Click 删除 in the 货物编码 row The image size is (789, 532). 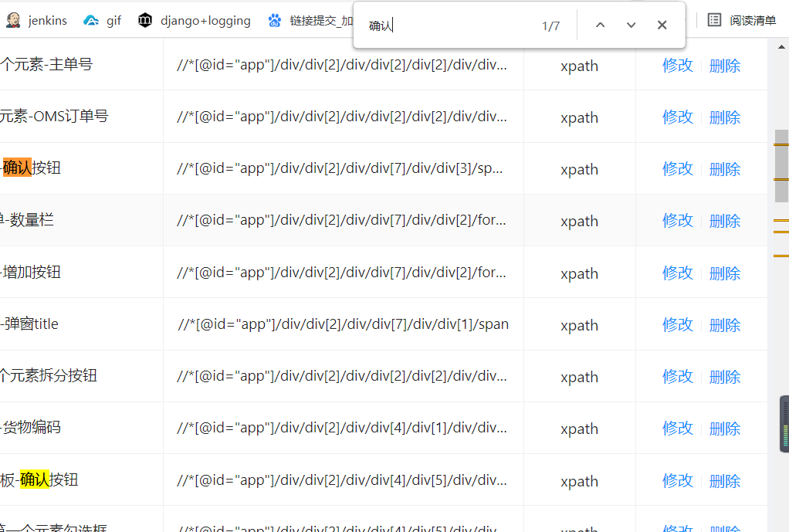(x=725, y=429)
